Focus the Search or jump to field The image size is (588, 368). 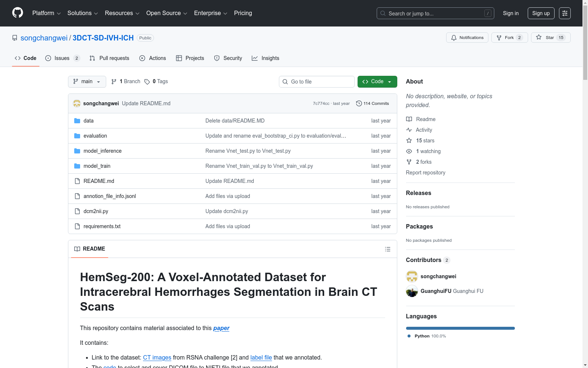(435, 13)
